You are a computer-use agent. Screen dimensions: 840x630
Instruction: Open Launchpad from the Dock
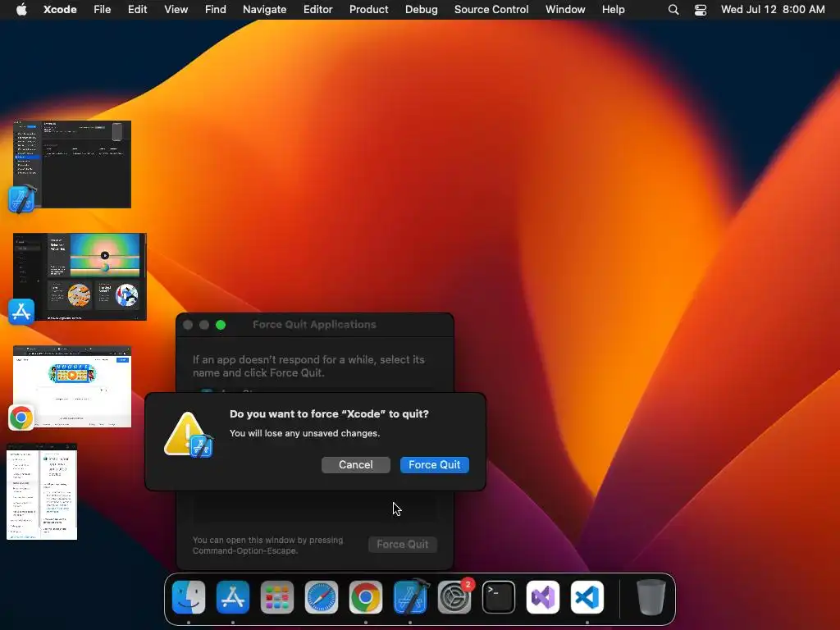277,597
